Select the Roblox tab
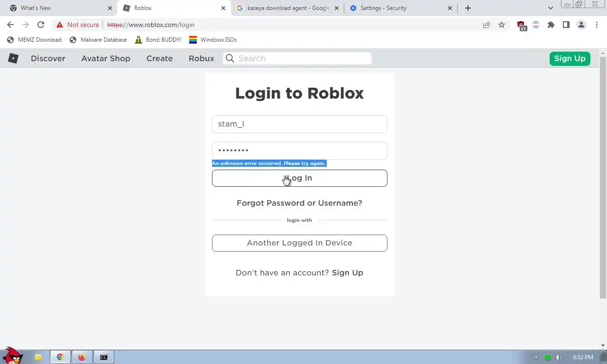 point(174,8)
